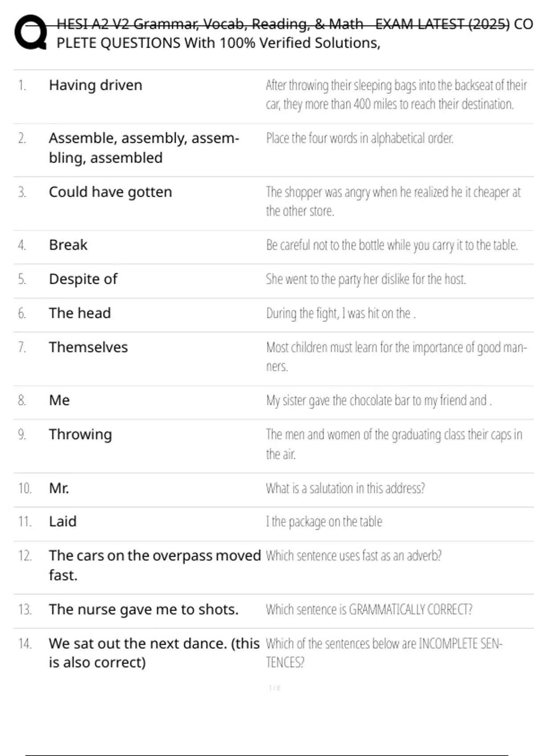Click the "Mr." answer
534x756 pixels.
coord(59,488)
